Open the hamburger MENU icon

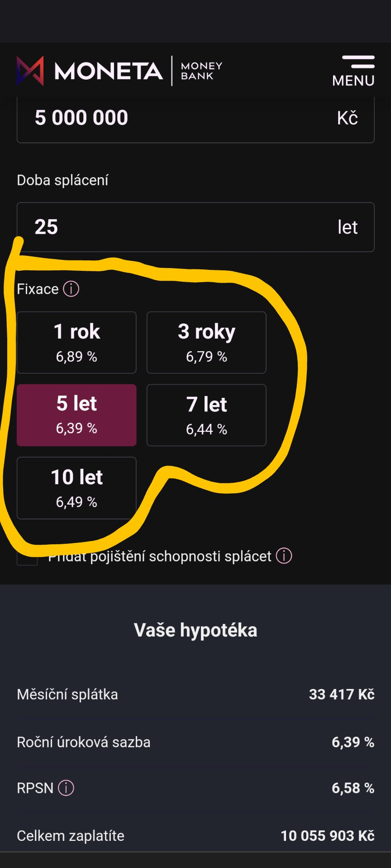(358, 62)
